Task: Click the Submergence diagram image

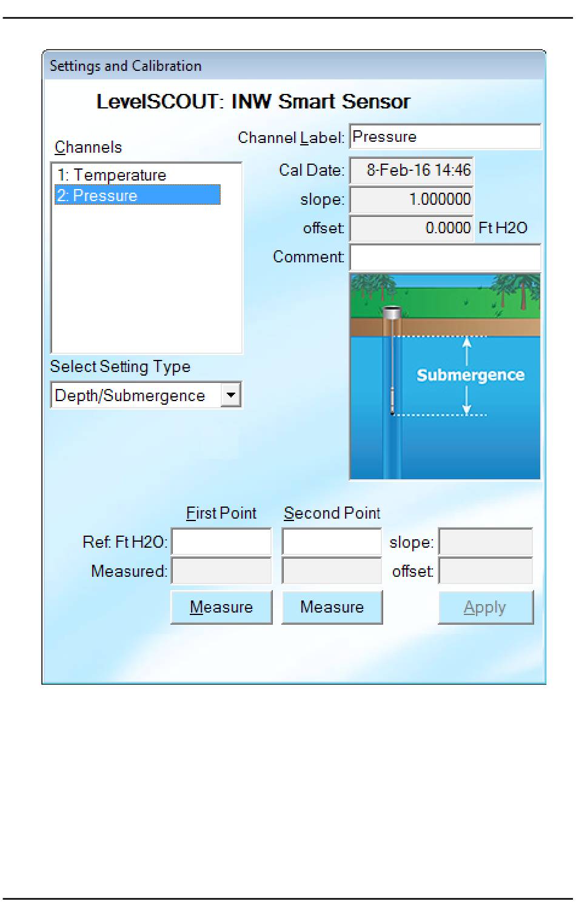Action: click(445, 376)
